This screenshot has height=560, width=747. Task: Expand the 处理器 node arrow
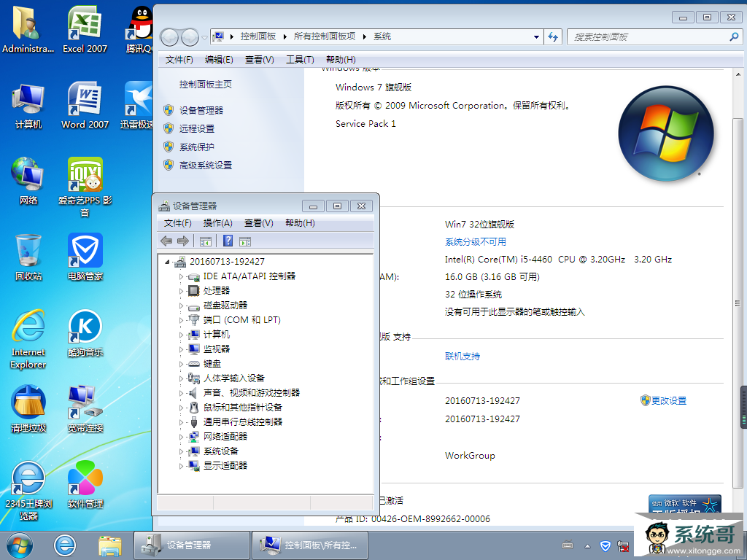coord(181,291)
